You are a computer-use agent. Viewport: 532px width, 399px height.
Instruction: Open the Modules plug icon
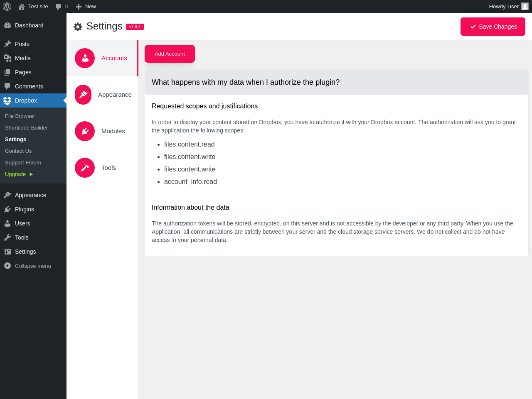(85, 131)
